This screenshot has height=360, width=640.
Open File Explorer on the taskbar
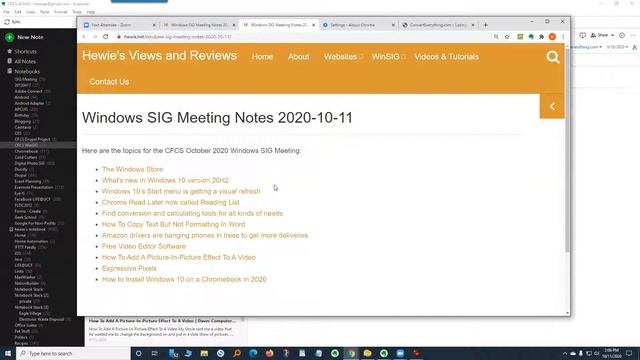pos(204,353)
